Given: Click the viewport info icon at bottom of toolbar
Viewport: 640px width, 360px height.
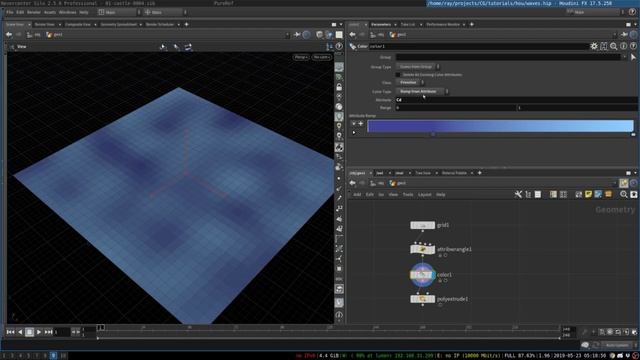Looking at the screenshot, I should pyautogui.click(x=339, y=315).
